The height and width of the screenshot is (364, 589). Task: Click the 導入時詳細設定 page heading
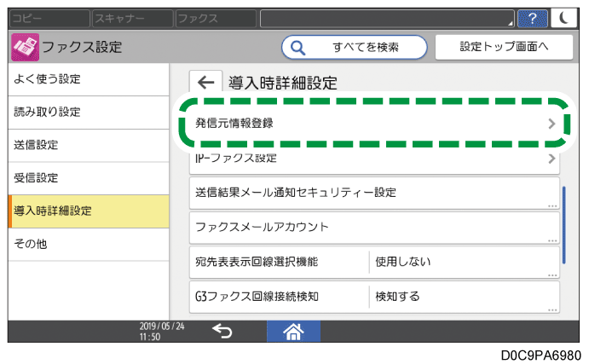(x=283, y=83)
